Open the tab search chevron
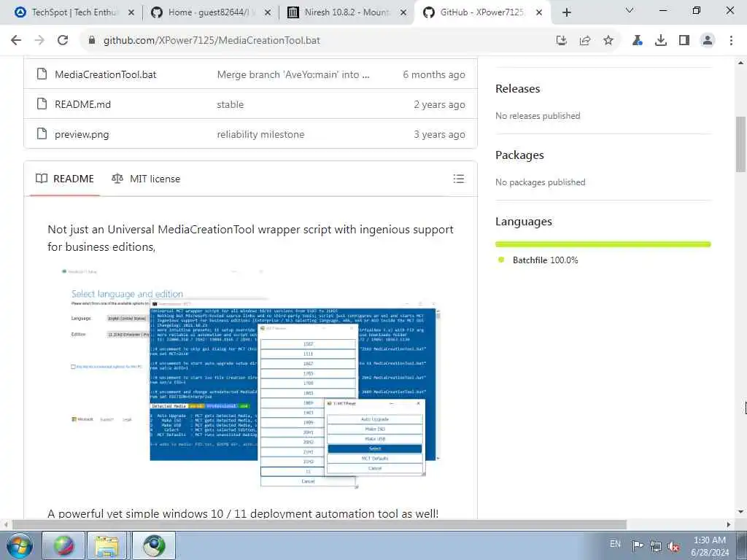The height and width of the screenshot is (560, 747). point(630,10)
